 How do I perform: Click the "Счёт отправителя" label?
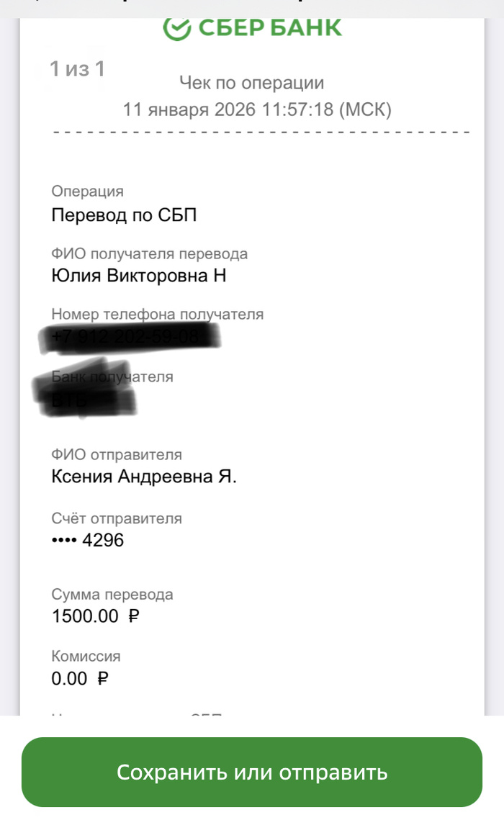117,518
